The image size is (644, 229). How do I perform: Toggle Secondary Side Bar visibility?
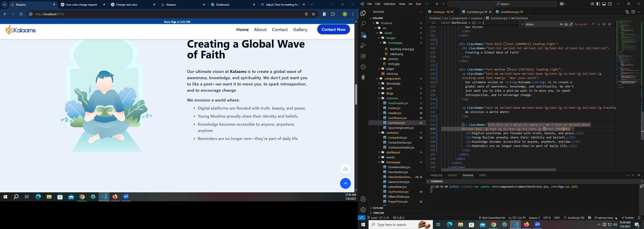[610, 4]
